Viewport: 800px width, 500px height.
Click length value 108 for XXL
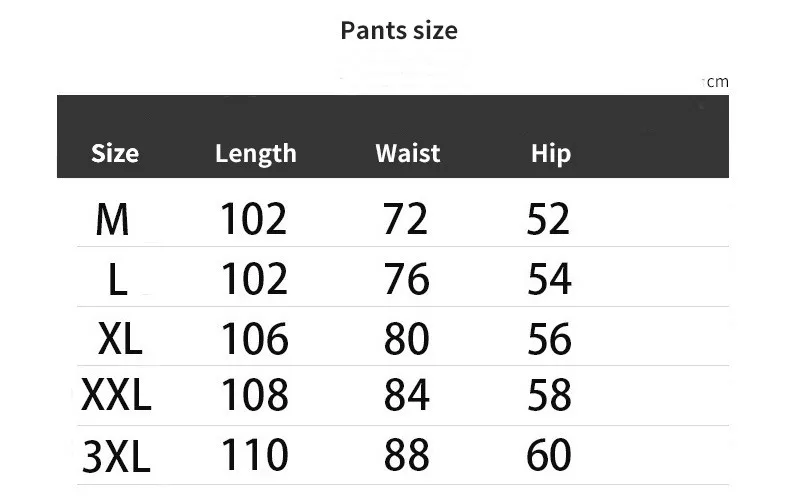pyautogui.click(x=255, y=394)
